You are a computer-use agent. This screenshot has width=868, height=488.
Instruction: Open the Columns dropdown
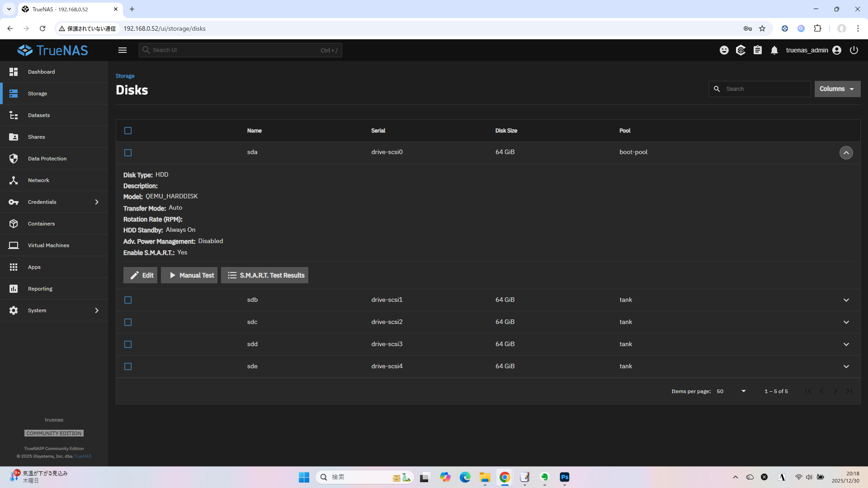tap(837, 89)
